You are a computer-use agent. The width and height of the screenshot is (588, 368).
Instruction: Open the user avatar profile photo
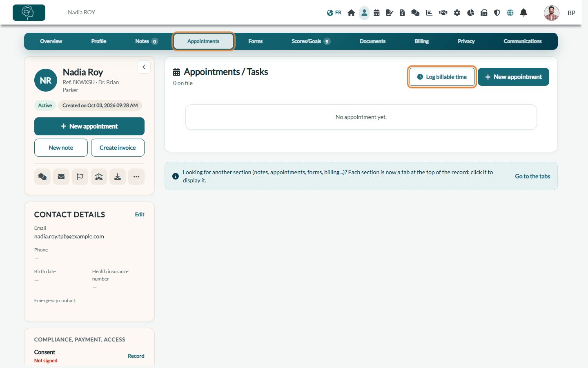coord(552,13)
